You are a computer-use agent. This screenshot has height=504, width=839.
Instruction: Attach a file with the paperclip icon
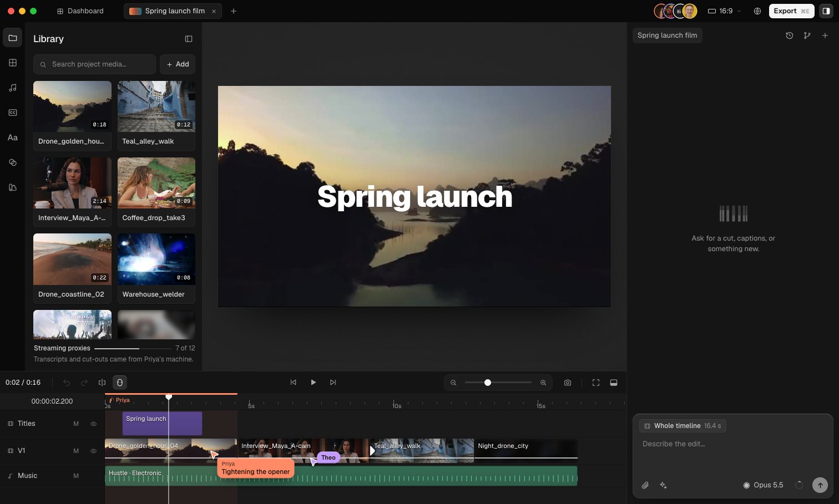[645, 485]
